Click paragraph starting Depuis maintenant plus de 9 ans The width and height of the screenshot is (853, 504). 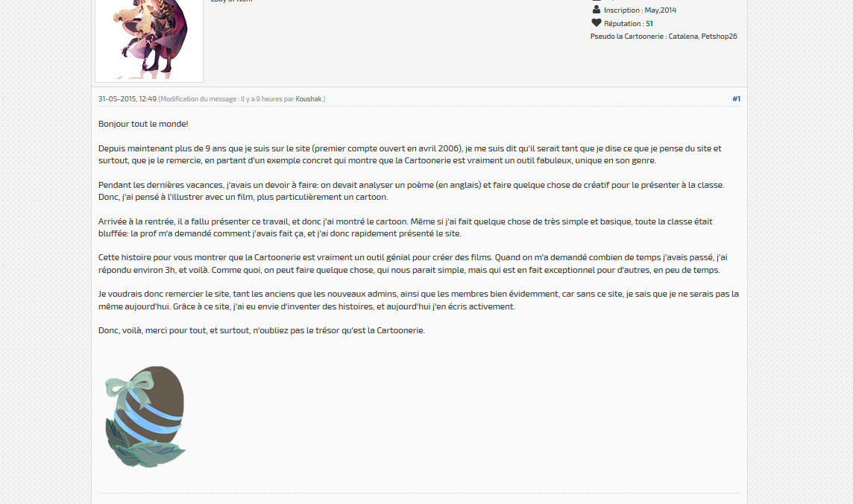[x=409, y=154]
